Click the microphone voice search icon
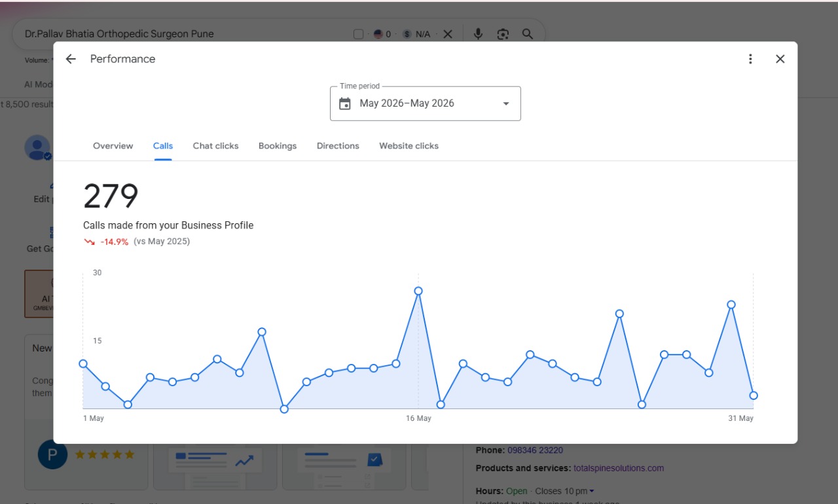This screenshot has width=838, height=504. (x=478, y=34)
